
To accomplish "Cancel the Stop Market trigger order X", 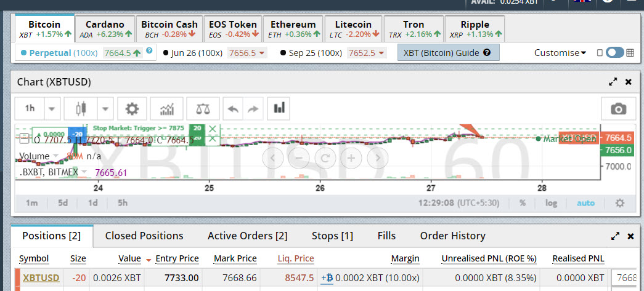I will pyautogui.click(x=213, y=129).
